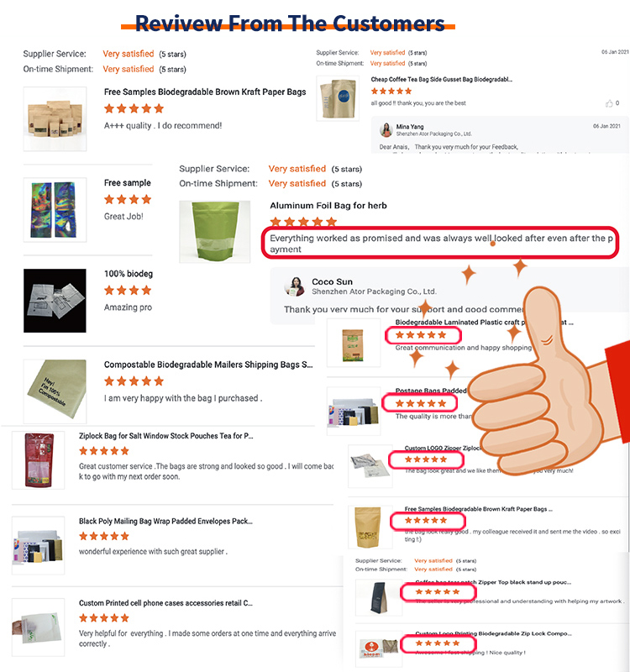The height and width of the screenshot is (672, 630).
Task: Click the star rating under Aluminum Foil Bag
Action: (x=303, y=222)
